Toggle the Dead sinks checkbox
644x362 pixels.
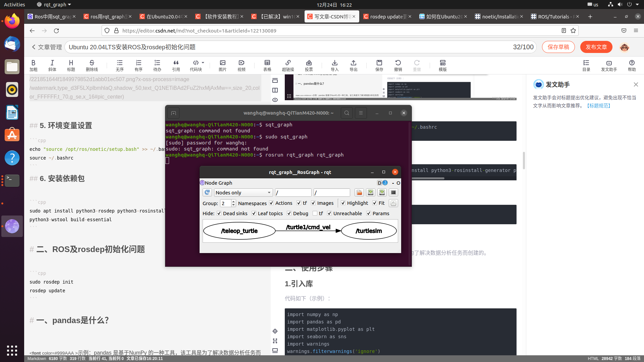click(219, 214)
